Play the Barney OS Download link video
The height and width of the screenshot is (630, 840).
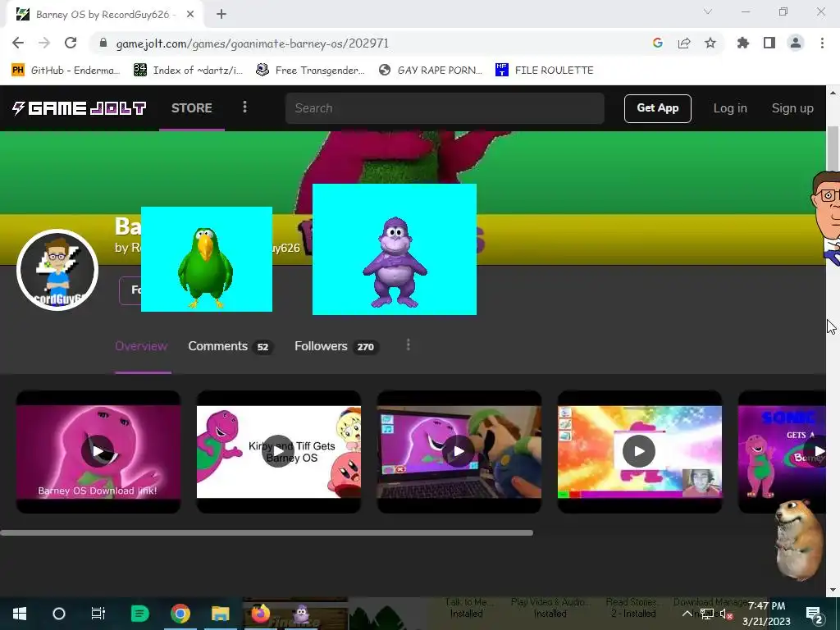[98, 451]
